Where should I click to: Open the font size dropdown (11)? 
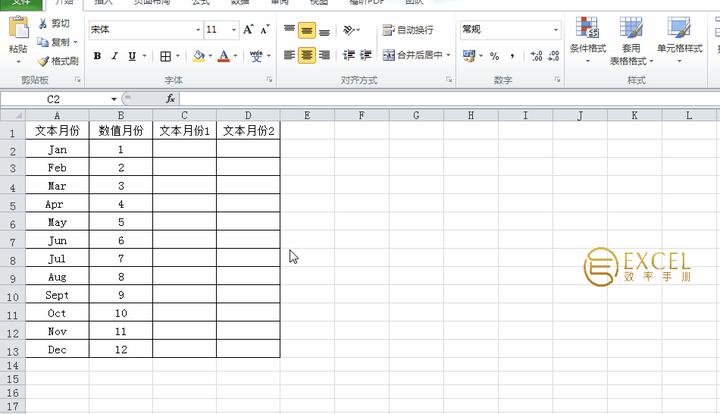[234, 30]
